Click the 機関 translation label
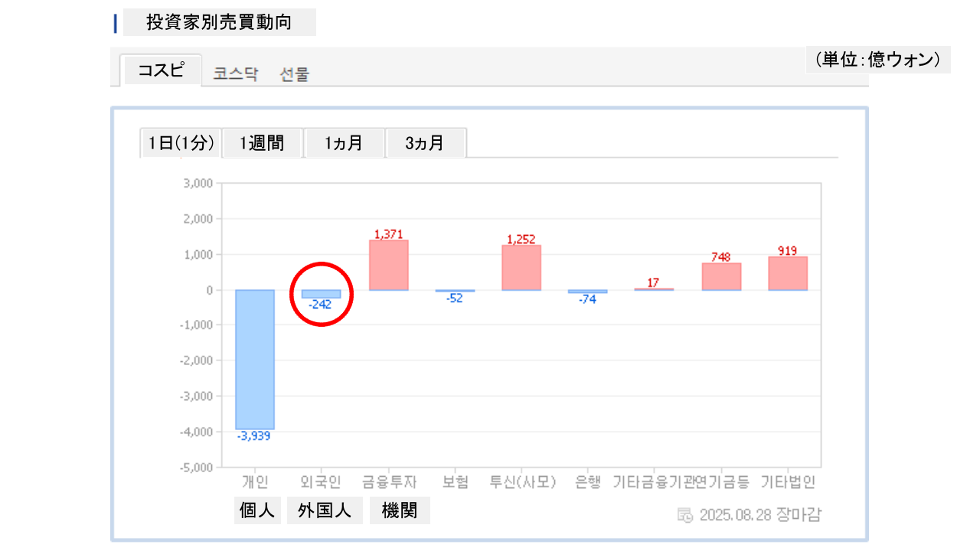Viewport: 980px width, 551px height. [x=400, y=510]
